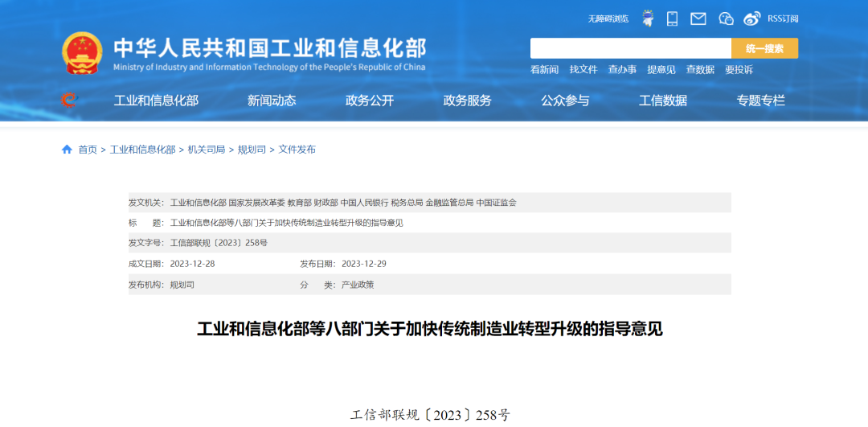Click the 分类 产业政策 value

tap(358, 285)
